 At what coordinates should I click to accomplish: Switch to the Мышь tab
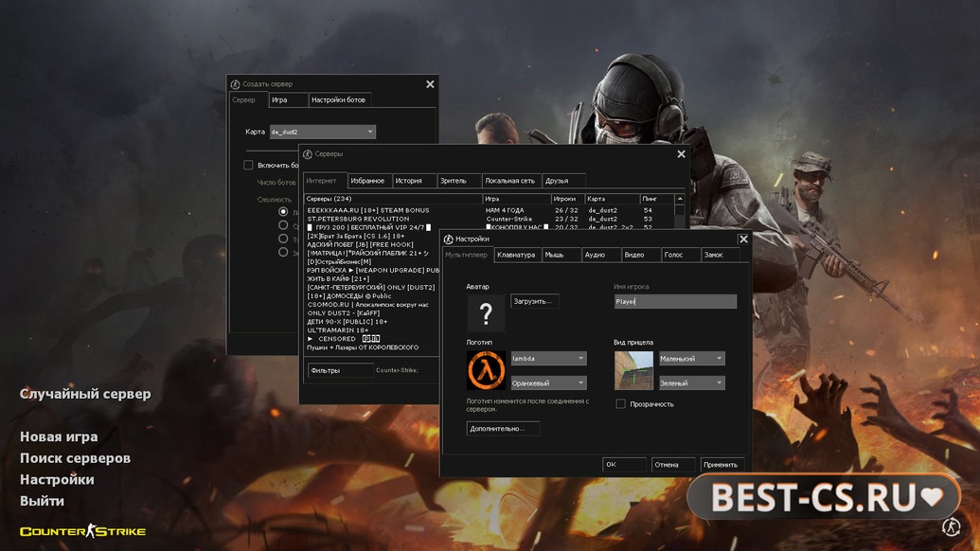(560, 255)
